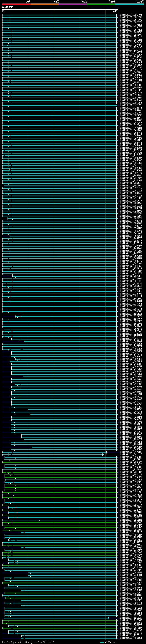146x644 pixels.
Task: Select hit label UniRef100_B8XLF1
Action: pos(131,359)
